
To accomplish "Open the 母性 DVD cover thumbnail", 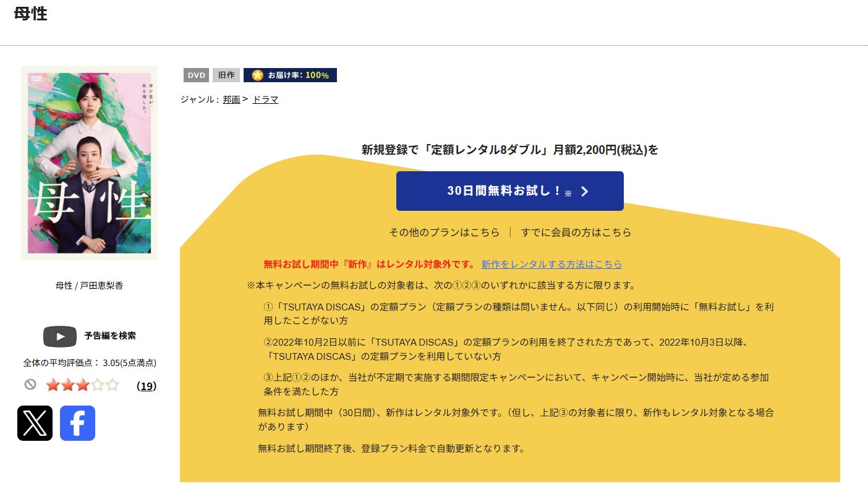I will click(89, 163).
